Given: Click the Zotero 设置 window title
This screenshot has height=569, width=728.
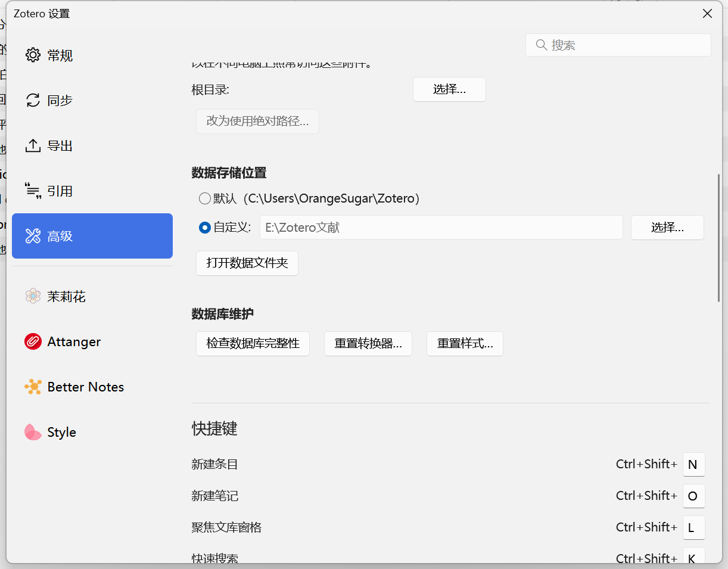Looking at the screenshot, I should pos(42,14).
